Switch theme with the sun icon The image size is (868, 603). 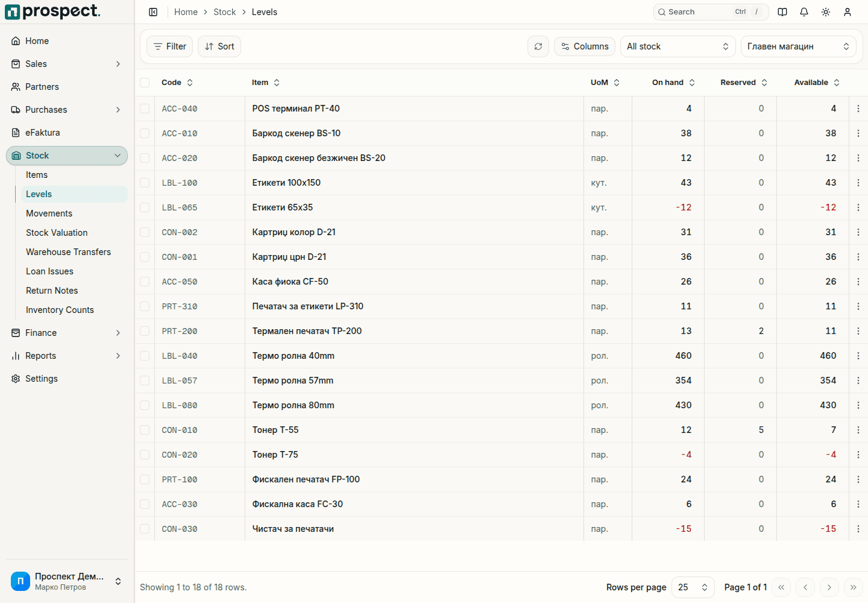(x=826, y=12)
